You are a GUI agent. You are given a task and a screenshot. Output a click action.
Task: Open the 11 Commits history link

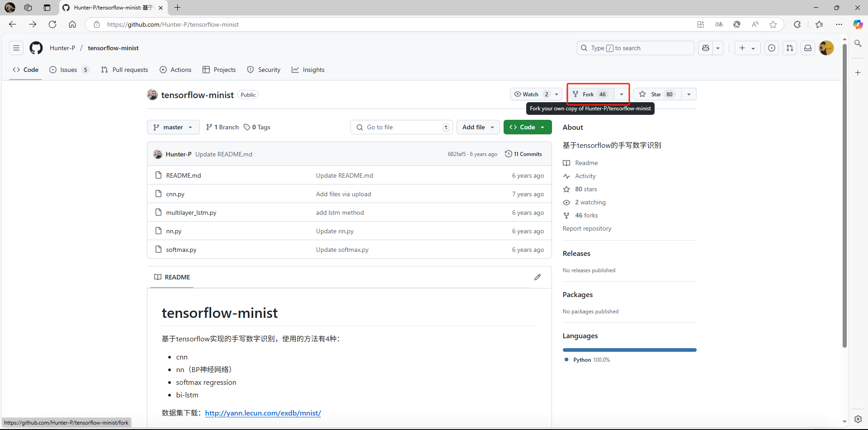524,154
